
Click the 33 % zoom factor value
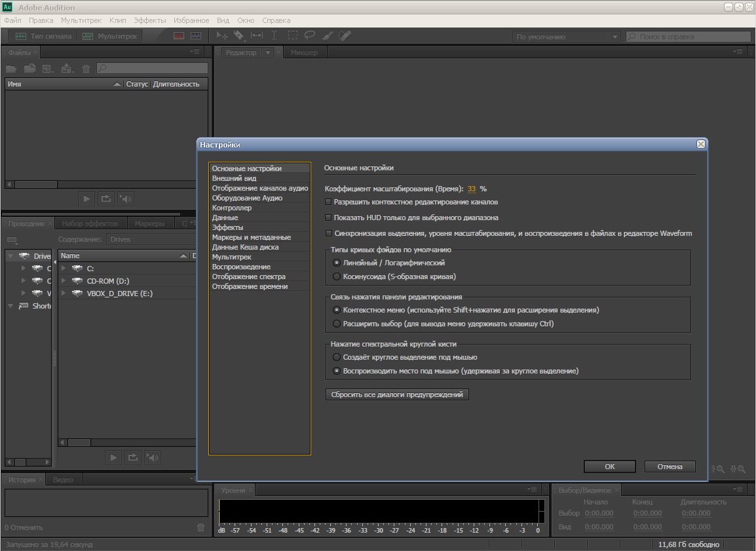pos(472,189)
